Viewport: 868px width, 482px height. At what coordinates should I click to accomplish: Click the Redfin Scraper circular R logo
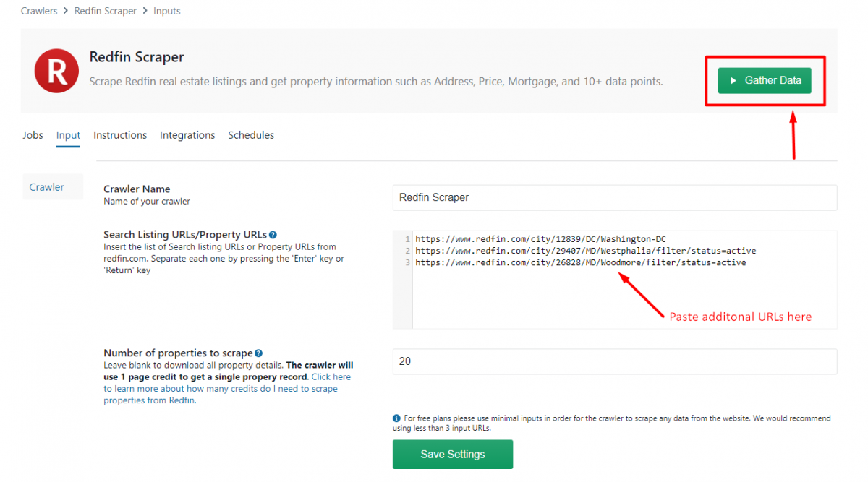click(x=56, y=71)
